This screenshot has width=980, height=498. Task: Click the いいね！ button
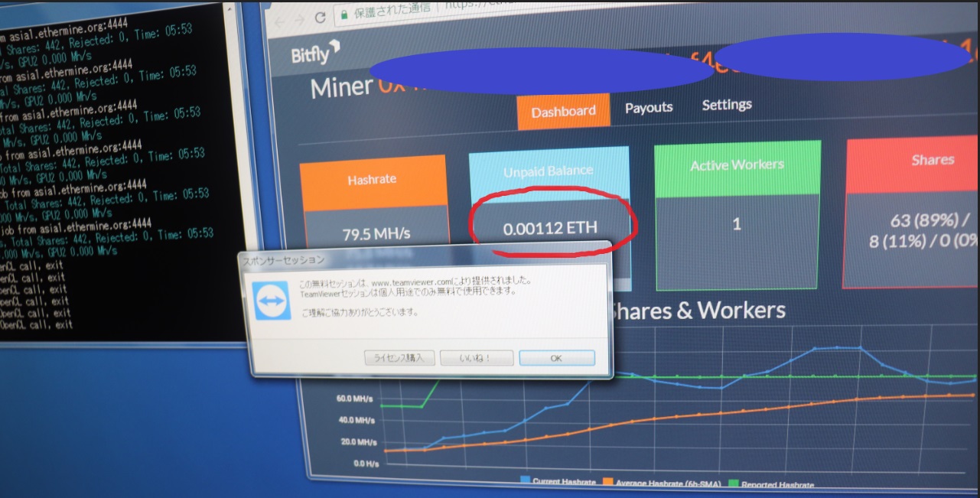(x=475, y=358)
